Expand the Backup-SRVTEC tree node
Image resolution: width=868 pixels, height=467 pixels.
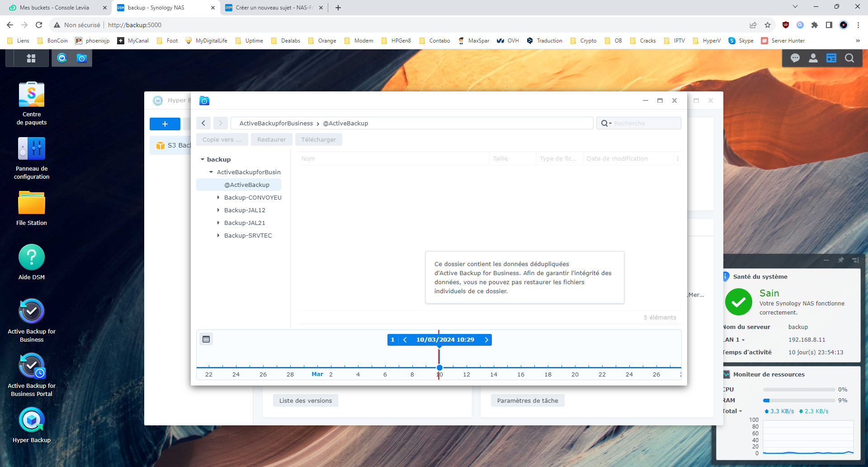tap(218, 235)
